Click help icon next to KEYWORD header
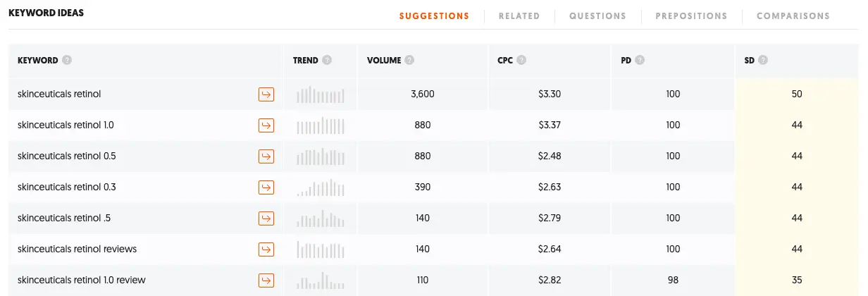The width and height of the screenshot is (868, 296). 67,61
